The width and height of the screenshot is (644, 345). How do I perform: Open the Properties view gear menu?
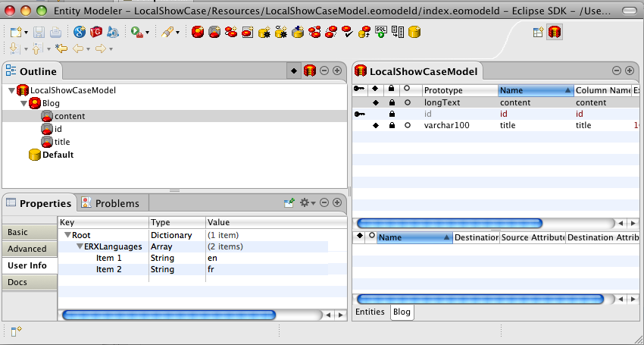coord(307,202)
